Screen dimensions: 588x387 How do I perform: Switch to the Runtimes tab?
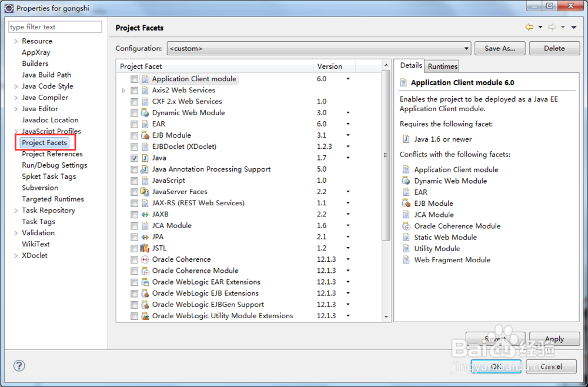pyautogui.click(x=443, y=66)
